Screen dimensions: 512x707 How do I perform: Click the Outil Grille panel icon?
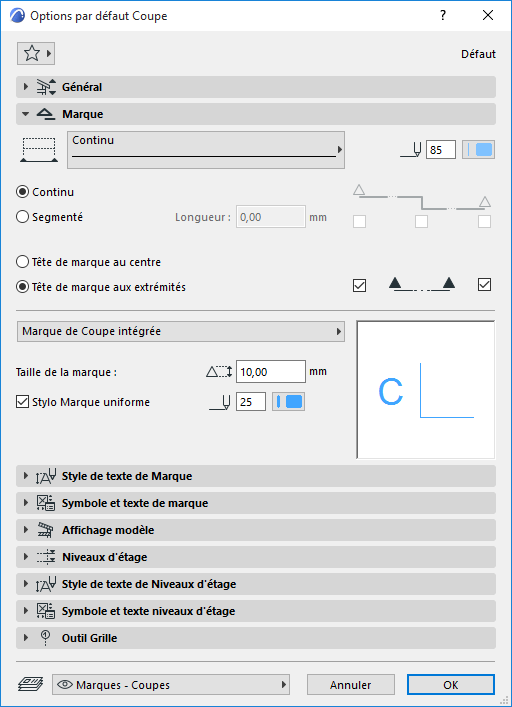pyautogui.click(x=45, y=638)
